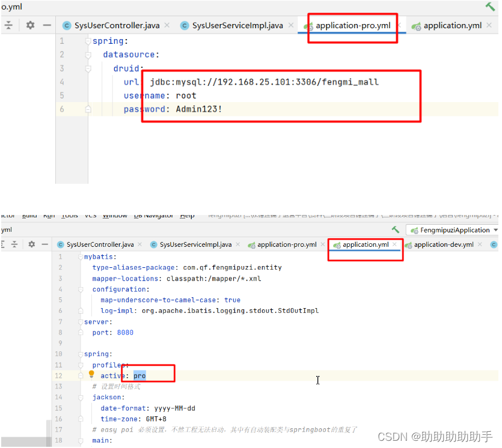The image size is (502, 448).
Task: Collapse the datasource fold marker on line 2
Action: coord(88,55)
